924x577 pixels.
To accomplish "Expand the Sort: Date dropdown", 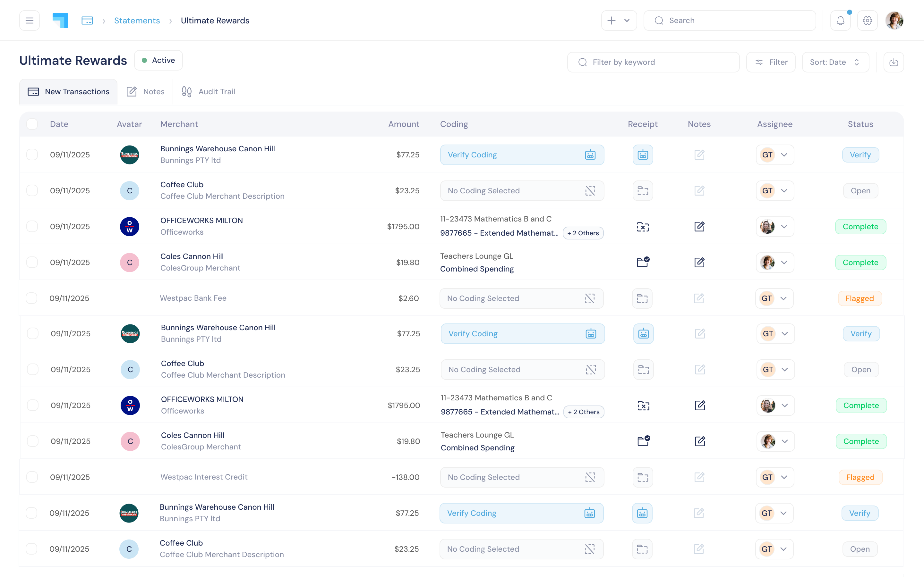I will (x=835, y=62).
